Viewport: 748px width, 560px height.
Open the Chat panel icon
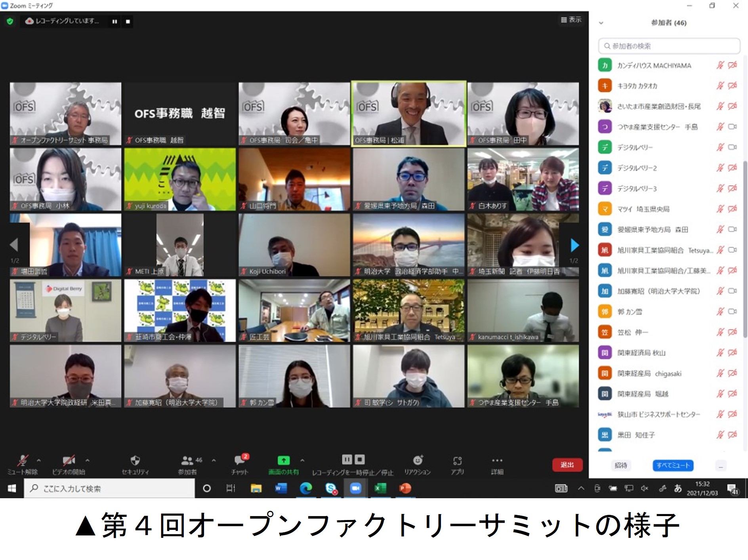point(240,461)
